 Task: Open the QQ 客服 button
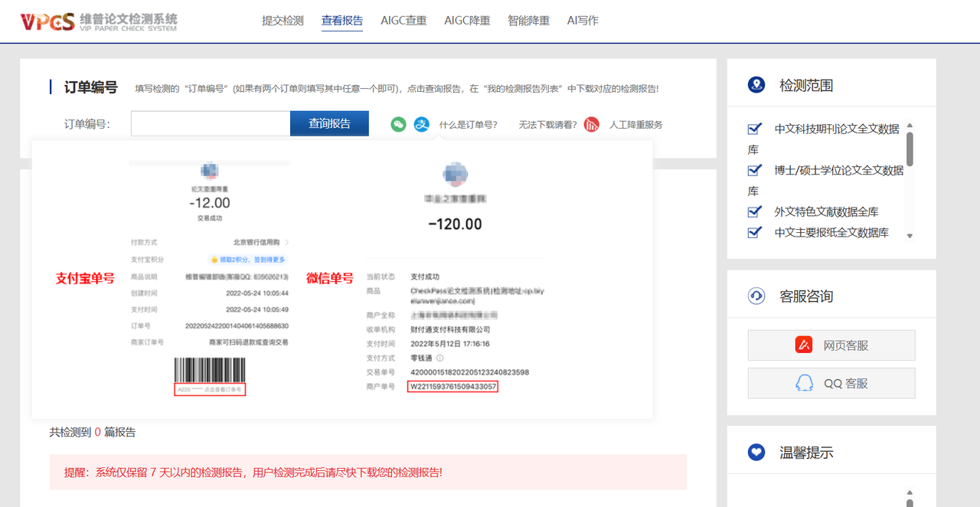coord(831,383)
